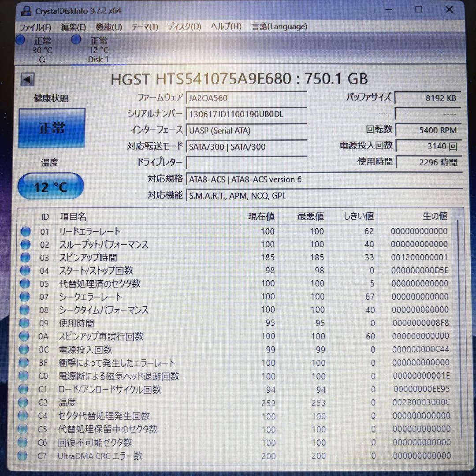476x476 pixels.
Task: Click the serial number field value
Action: (247, 114)
